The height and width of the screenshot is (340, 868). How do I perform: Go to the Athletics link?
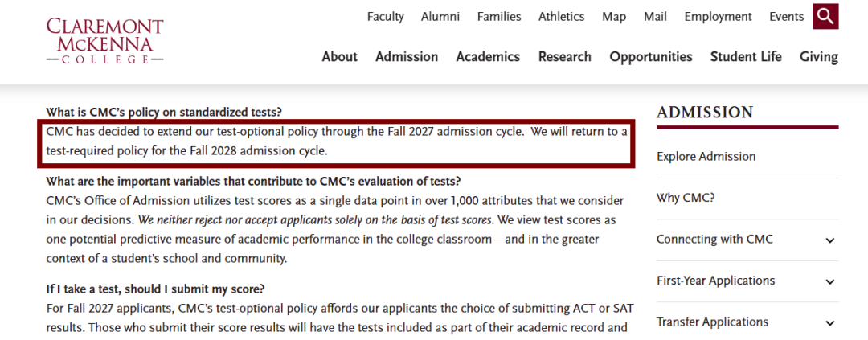pos(561,17)
